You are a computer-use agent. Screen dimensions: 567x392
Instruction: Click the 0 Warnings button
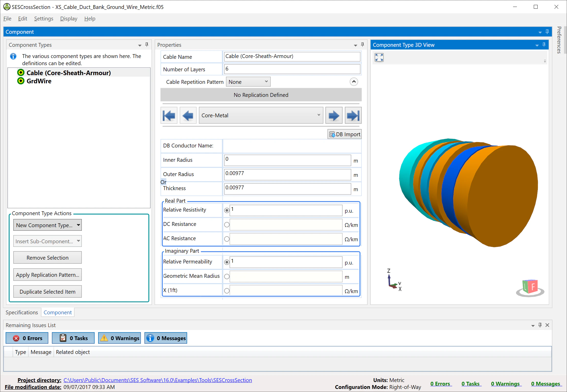pos(119,338)
